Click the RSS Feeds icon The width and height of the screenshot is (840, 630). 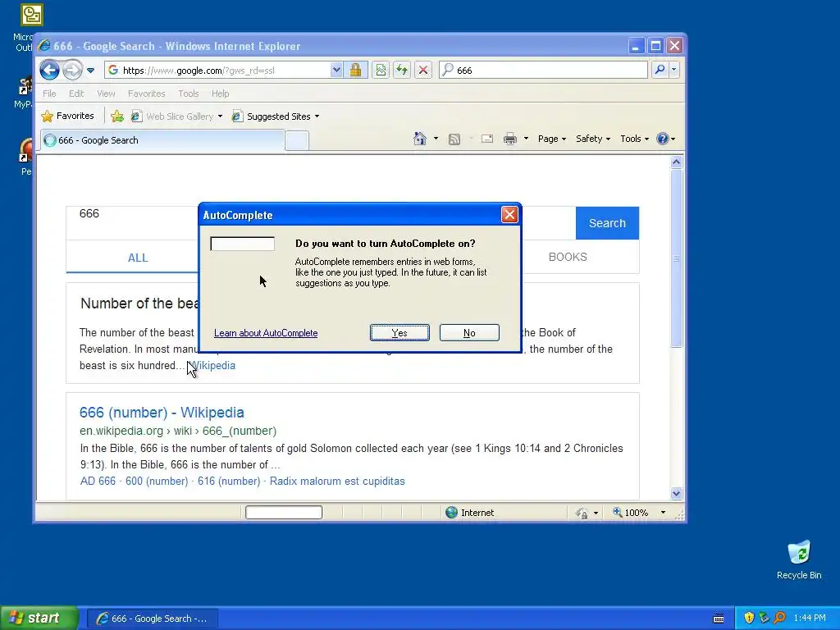454,139
